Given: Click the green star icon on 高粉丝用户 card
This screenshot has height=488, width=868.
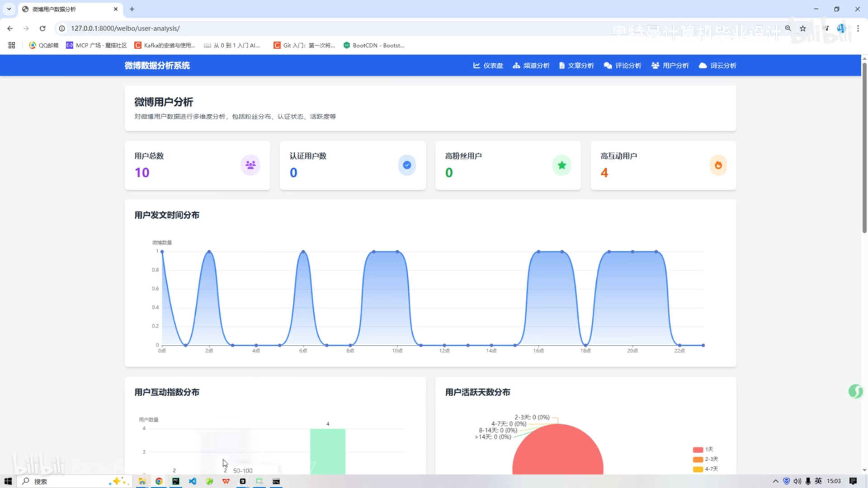Looking at the screenshot, I should click(561, 165).
